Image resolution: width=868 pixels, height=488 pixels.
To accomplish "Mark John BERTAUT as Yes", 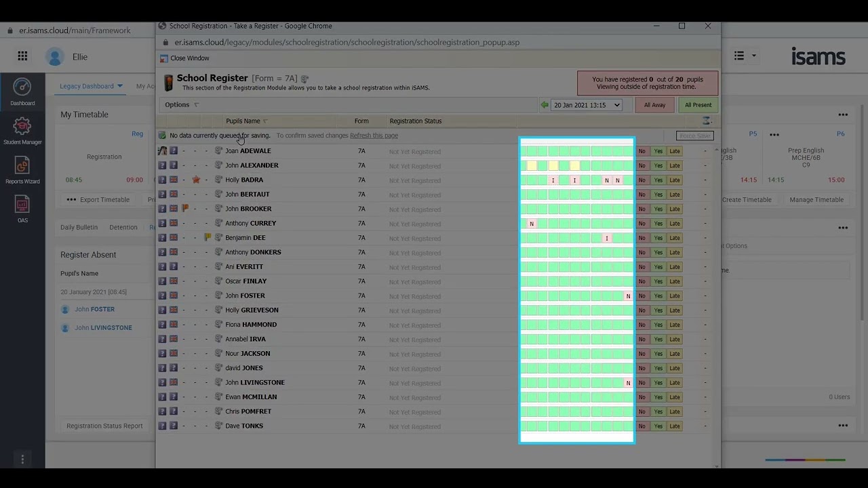I will point(658,195).
